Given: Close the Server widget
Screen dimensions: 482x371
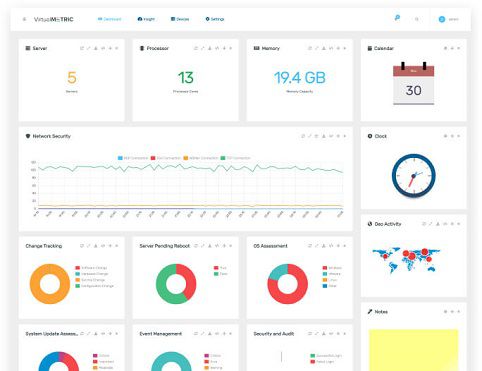Looking at the screenshot, I should (x=117, y=48).
